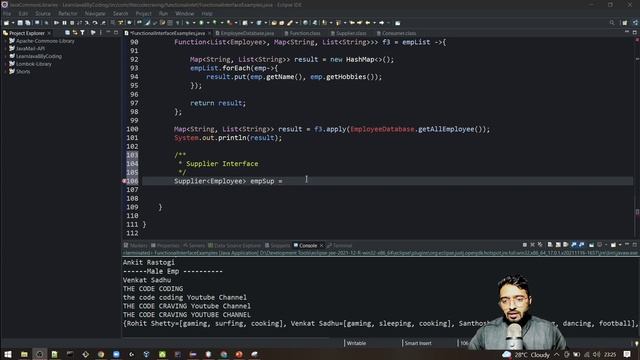Close the FunctionalInterfaceExamples.java tab
This screenshot has width=640, height=360.
pos(209,33)
